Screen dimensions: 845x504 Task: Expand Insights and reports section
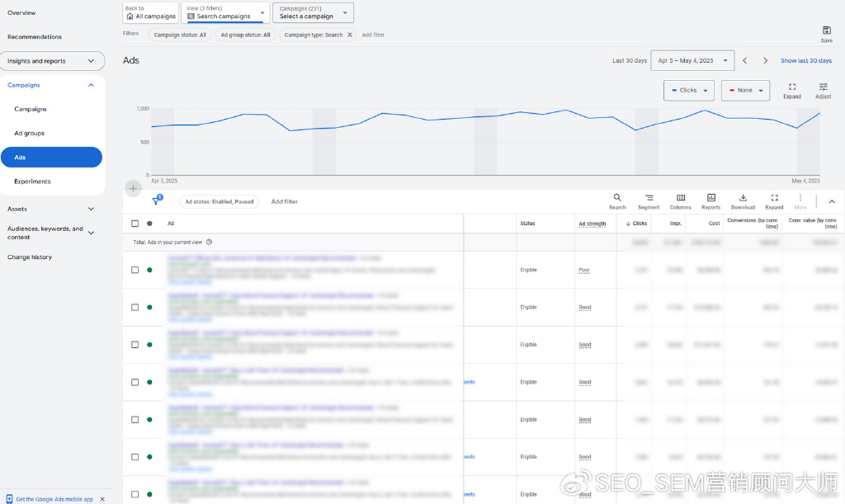pos(52,61)
